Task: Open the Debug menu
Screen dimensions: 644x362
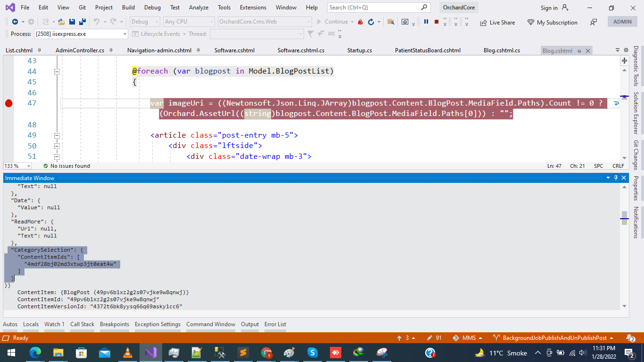Action: pos(152,8)
